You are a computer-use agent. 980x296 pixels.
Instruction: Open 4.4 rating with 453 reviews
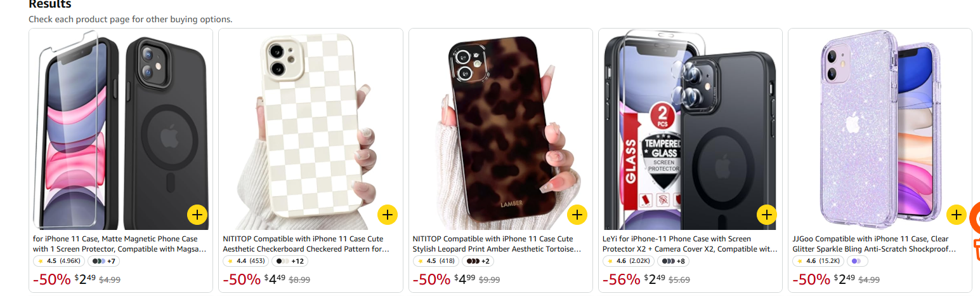pyautogui.click(x=246, y=261)
